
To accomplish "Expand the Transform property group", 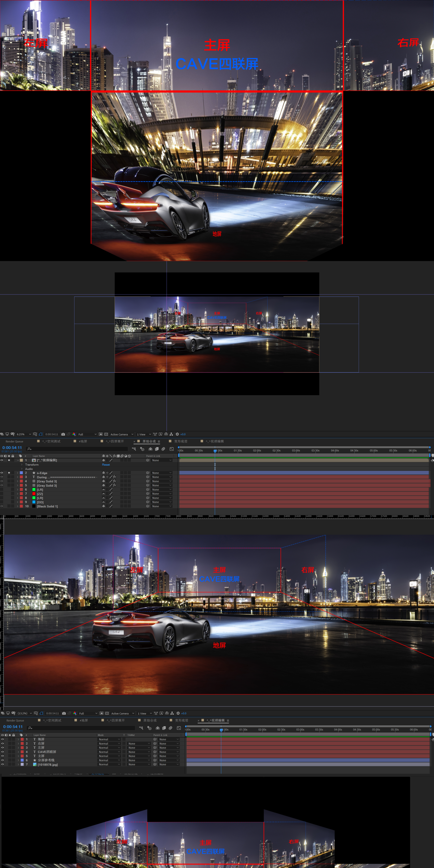I will (x=22, y=465).
